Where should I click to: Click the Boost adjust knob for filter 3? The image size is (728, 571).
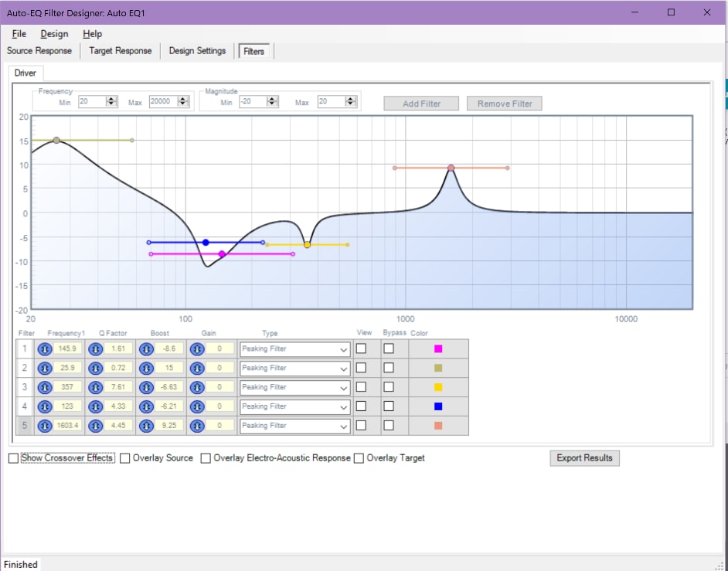[x=146, y=387]
